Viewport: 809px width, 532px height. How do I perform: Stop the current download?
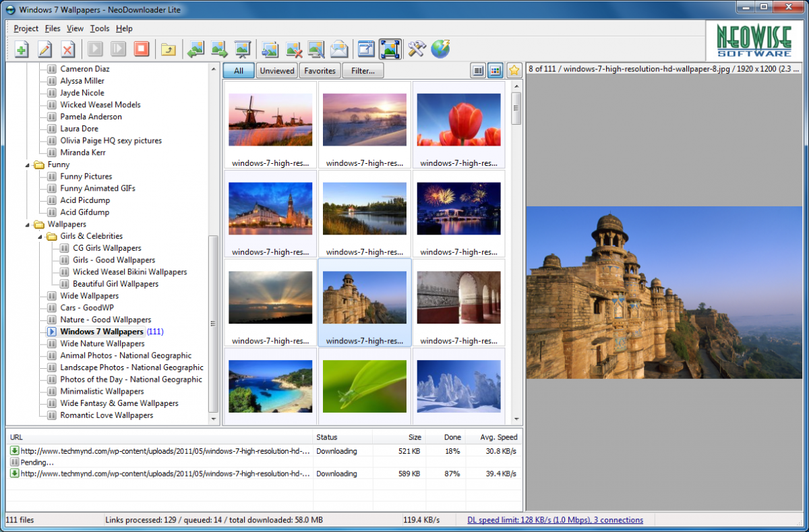[x=141, y=49]
